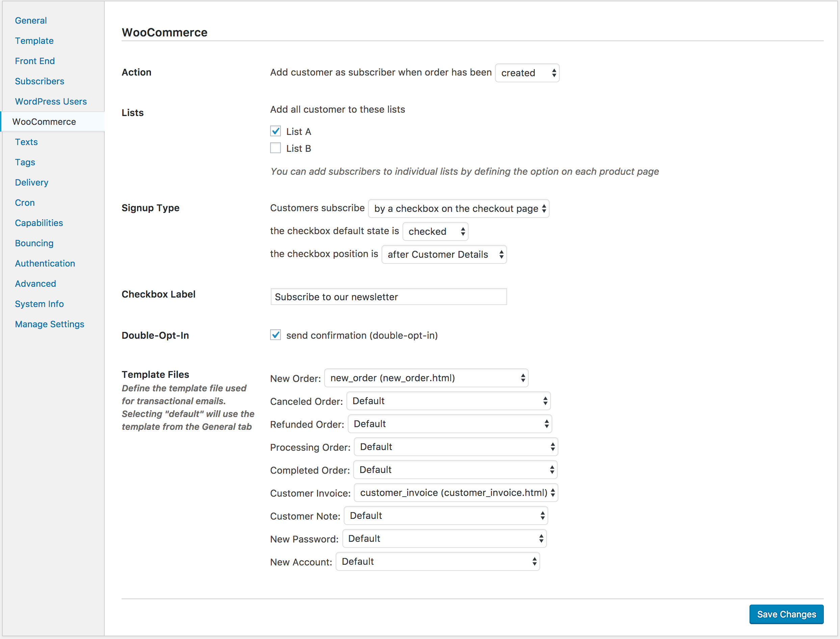Image resolution: width=840 pixels, height=639 pixels.
Task: Go to the Subscribers settings tab
Action: pos(40,81)
